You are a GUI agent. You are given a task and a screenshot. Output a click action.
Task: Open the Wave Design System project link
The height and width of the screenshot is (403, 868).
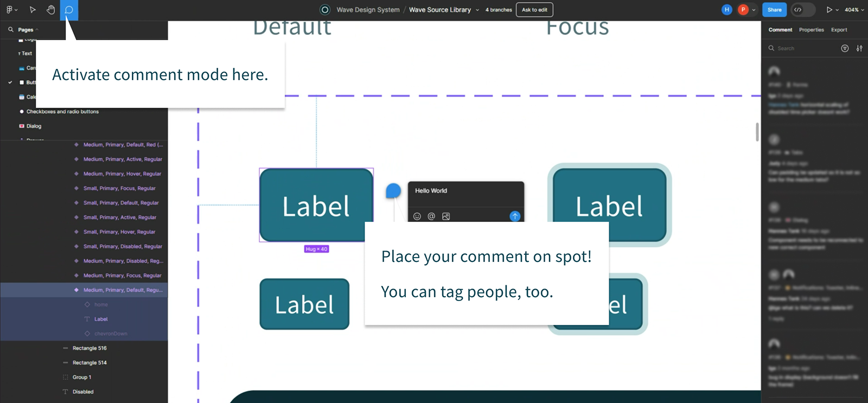coord(368,10)
